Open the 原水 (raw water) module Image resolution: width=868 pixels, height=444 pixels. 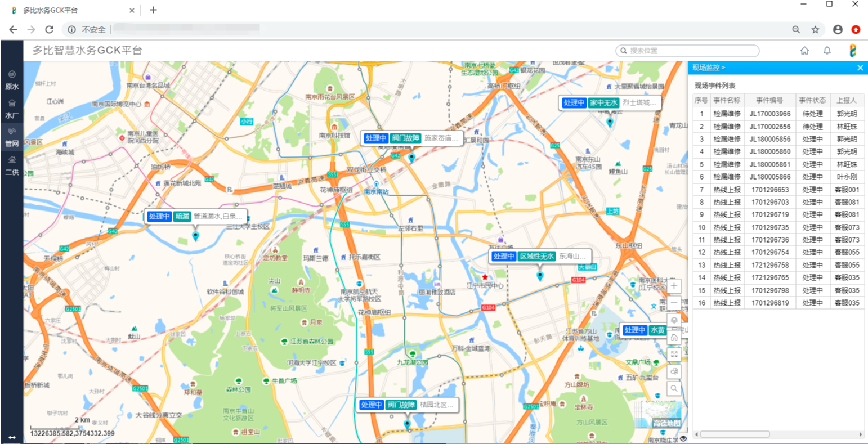coord(12,80)
